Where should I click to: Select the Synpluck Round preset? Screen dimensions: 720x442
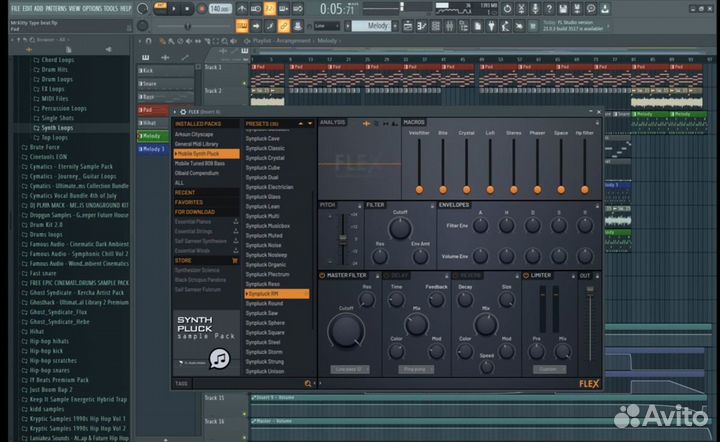coord(265,303)
